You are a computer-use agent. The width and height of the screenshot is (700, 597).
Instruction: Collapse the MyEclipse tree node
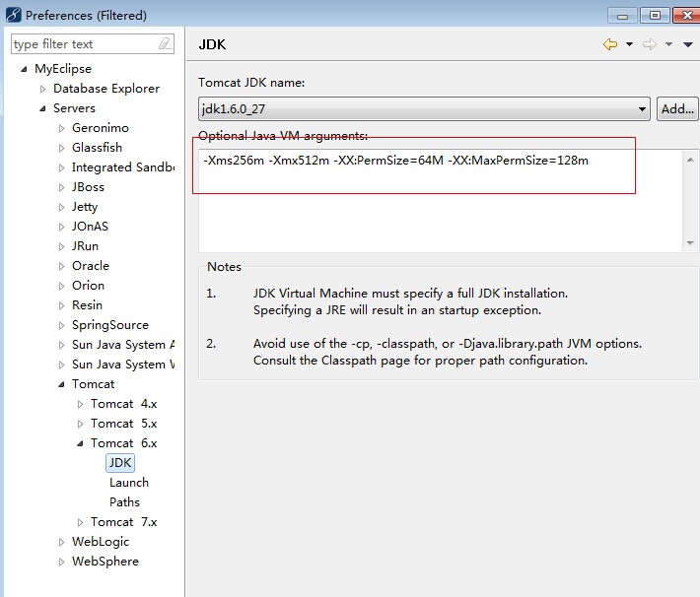tap(24, 69)
